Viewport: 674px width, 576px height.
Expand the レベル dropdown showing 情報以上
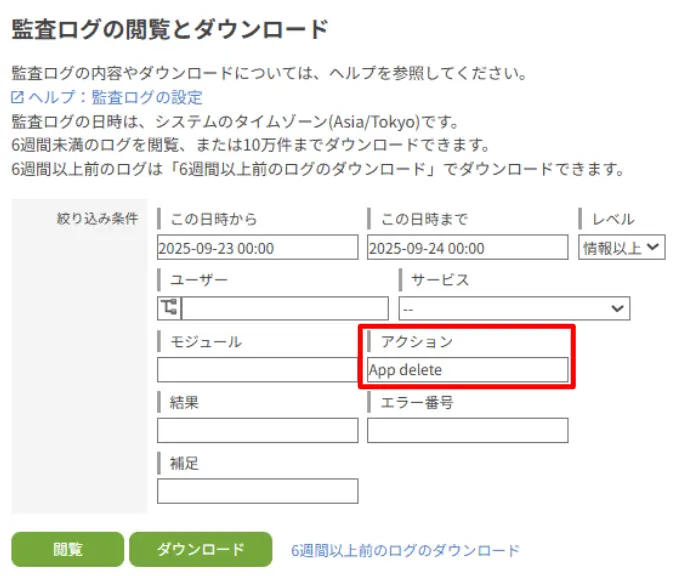coord(622,247)
